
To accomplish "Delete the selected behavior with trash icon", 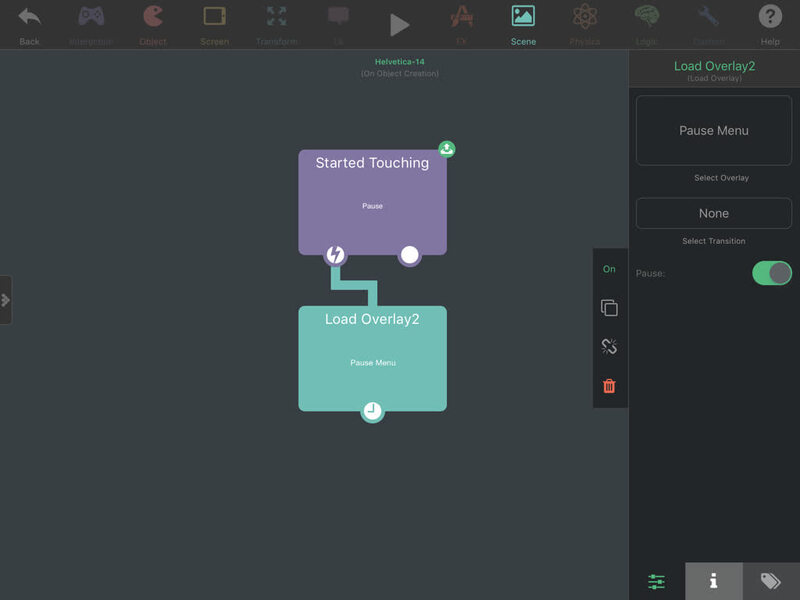I will coord(609,386).
